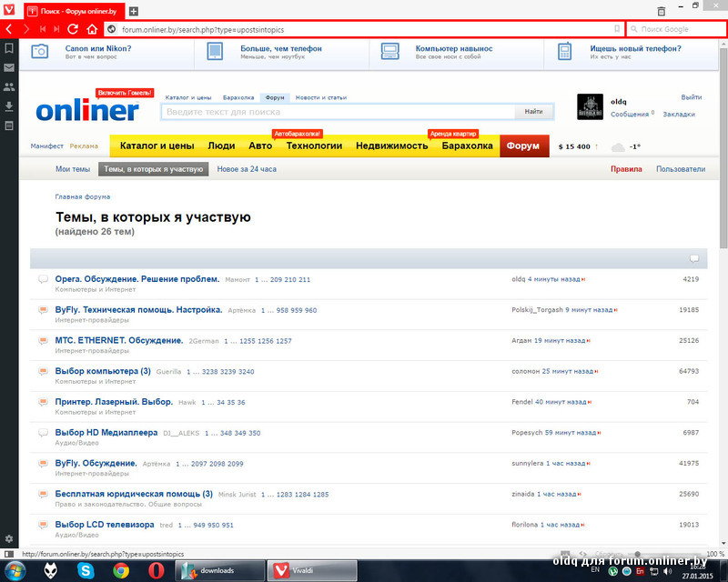Open the Люди menu item
This screenshot has width=728, height=582.
click(x=221, y=145)
